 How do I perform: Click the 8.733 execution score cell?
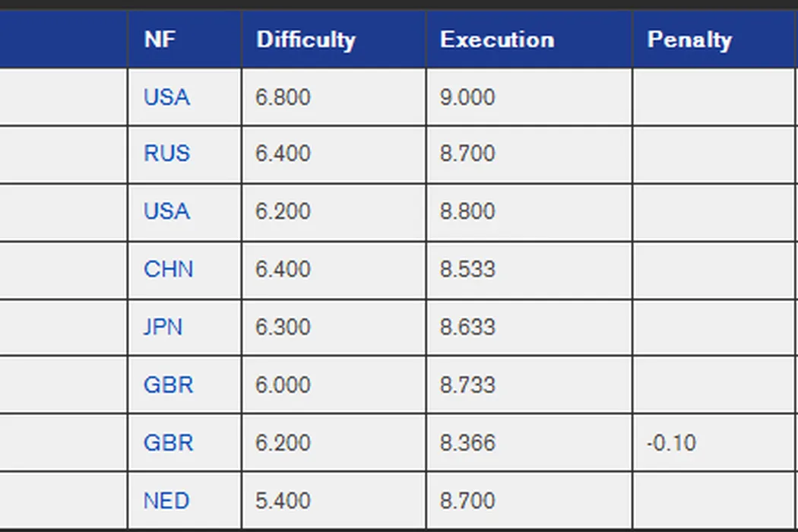coord(467,385)
